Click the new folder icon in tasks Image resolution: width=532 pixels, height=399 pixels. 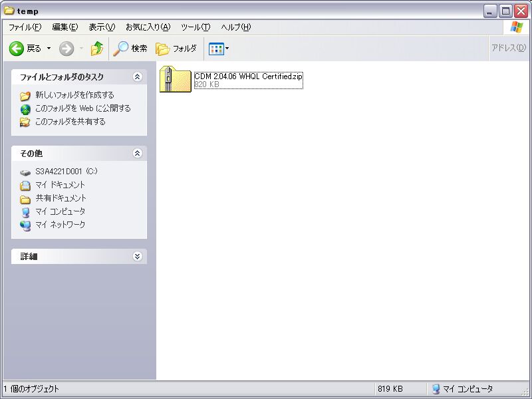[25, 96]
